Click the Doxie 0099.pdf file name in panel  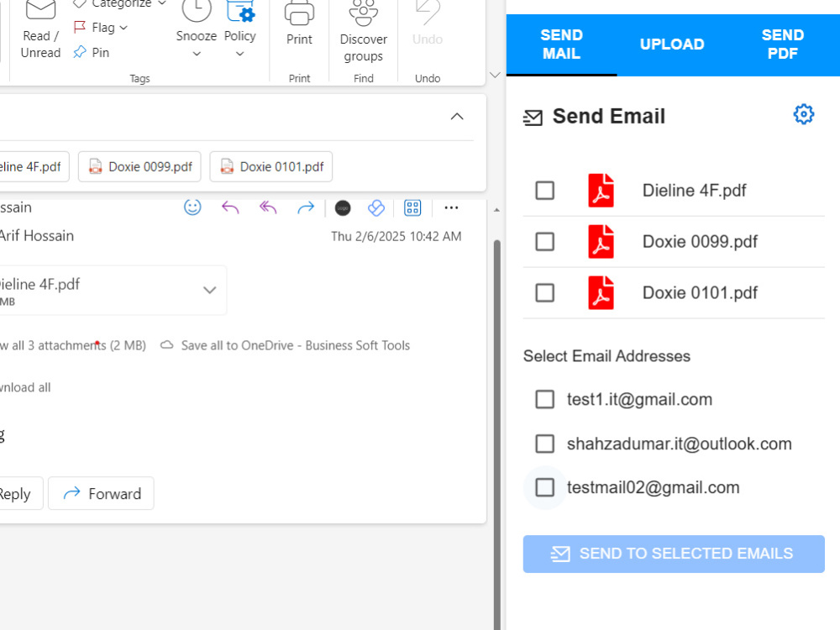[x=700, y=242]
